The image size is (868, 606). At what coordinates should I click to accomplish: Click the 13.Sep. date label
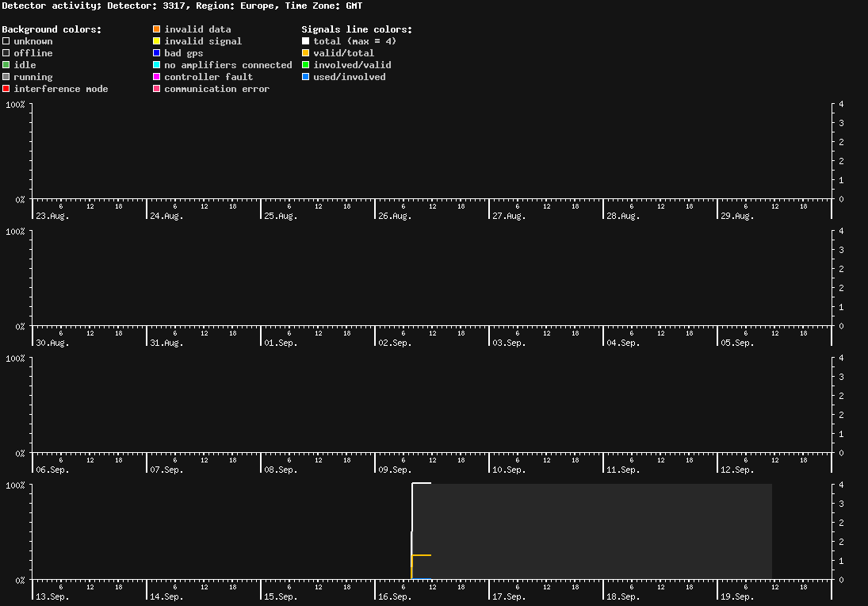pos(52,596)
